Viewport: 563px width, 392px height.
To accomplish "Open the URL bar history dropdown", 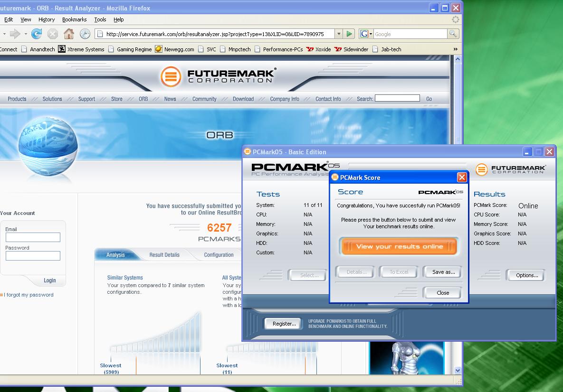I will [339, 34].
